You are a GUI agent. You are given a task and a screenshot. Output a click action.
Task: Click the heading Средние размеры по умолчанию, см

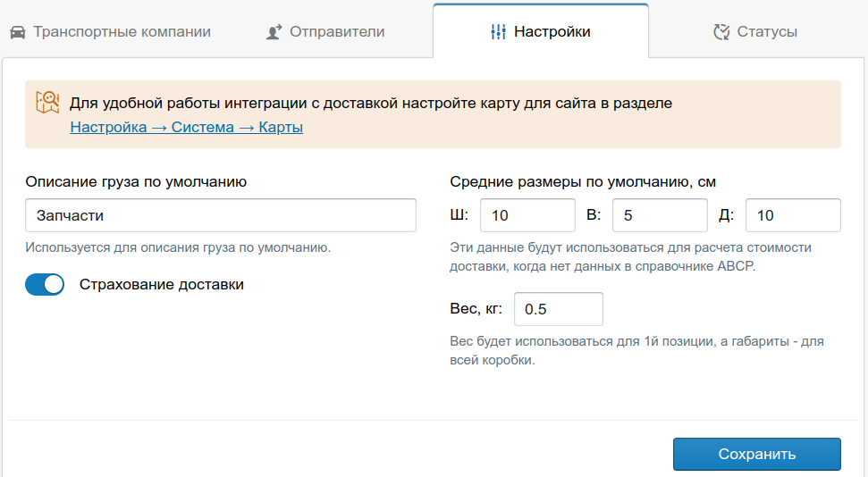click(583, 182)
